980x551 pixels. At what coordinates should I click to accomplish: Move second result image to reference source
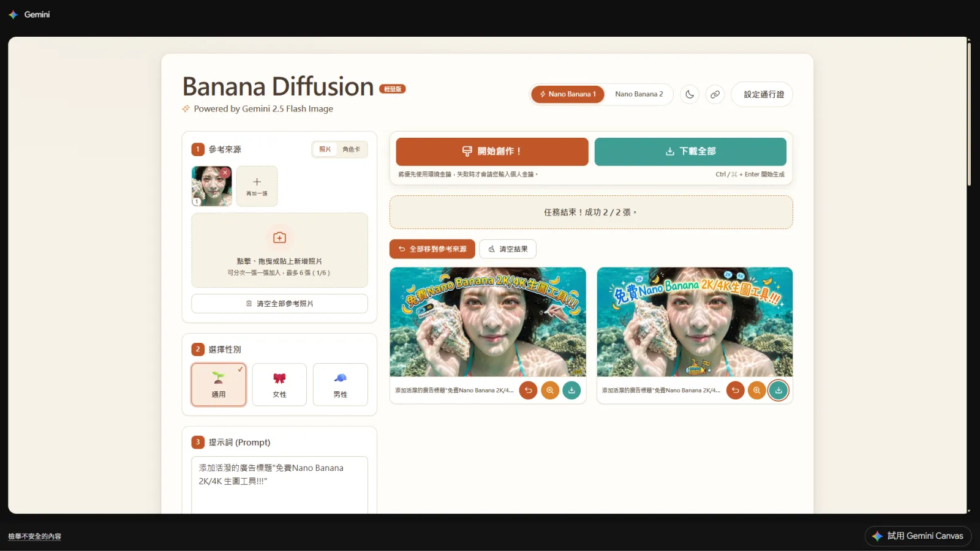point(735,390)
